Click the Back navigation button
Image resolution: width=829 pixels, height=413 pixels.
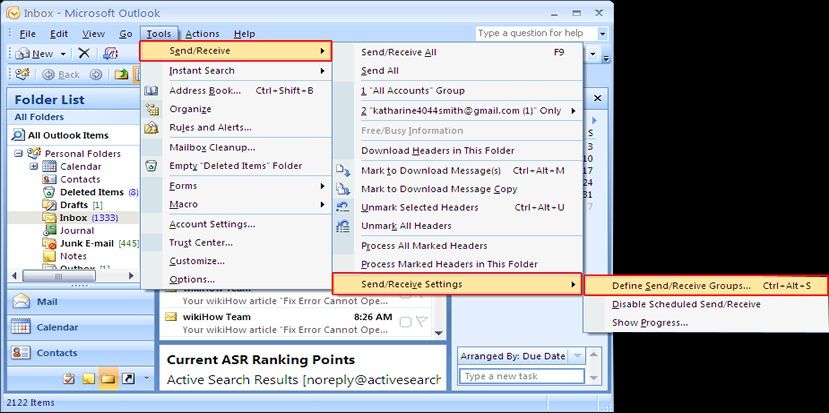click(61, 75)
